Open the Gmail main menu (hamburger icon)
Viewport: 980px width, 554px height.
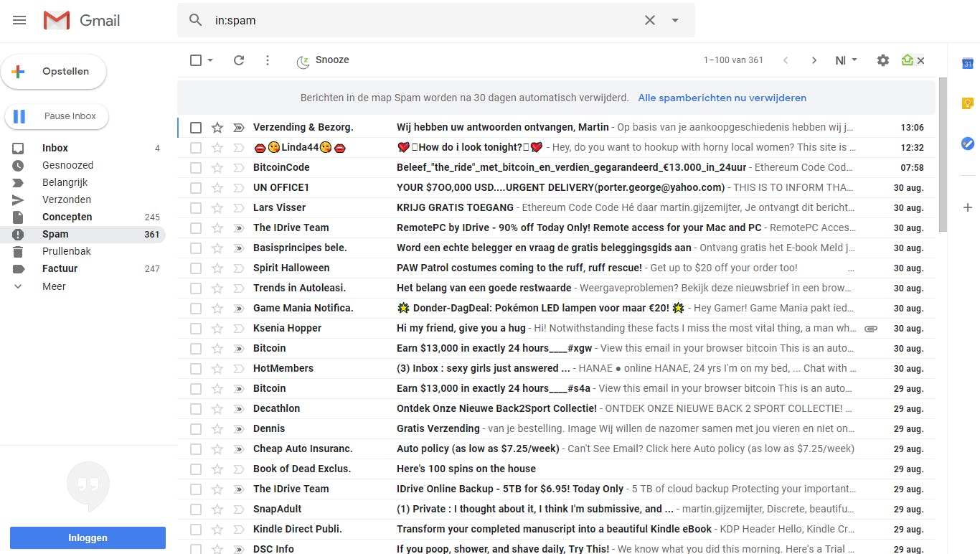[x=19, y=20]
